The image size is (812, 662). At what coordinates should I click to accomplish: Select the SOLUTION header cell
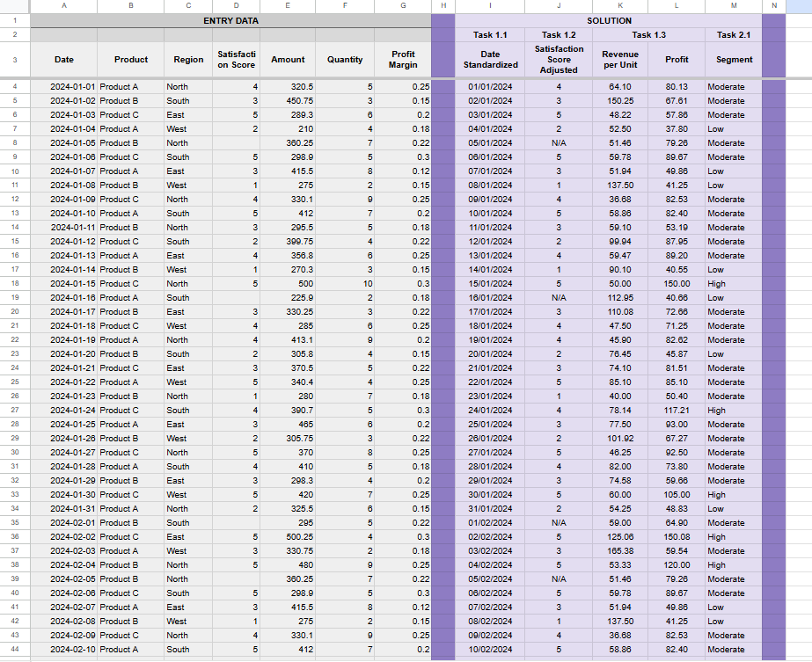pos(609,21)
